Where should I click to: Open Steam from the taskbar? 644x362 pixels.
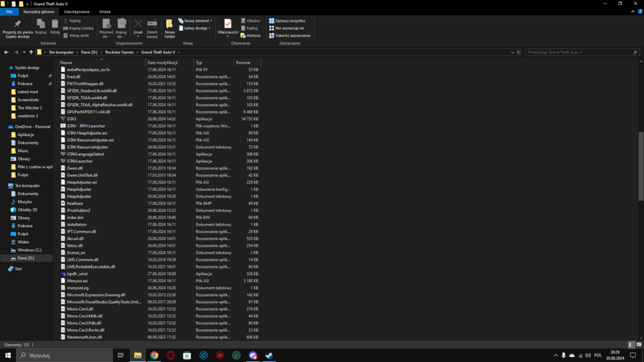coord(269,355)
